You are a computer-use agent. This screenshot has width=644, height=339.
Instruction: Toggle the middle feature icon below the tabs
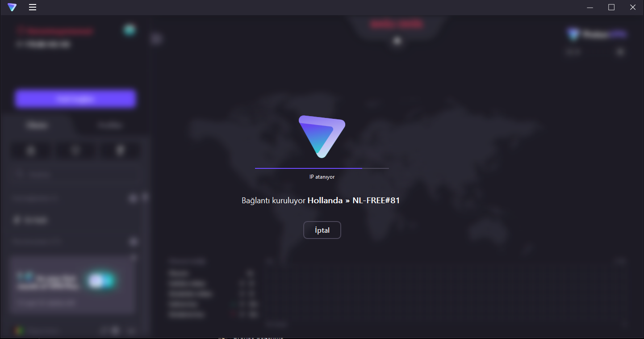tap(76, 151)
